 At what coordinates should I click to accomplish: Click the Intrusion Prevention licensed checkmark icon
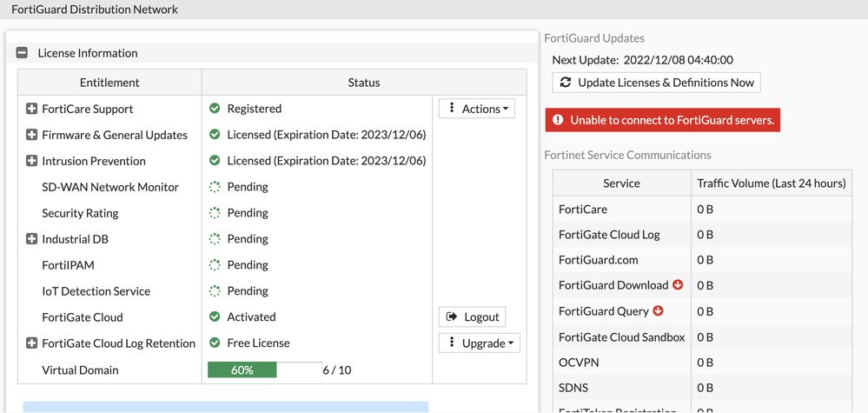point(215,161)
